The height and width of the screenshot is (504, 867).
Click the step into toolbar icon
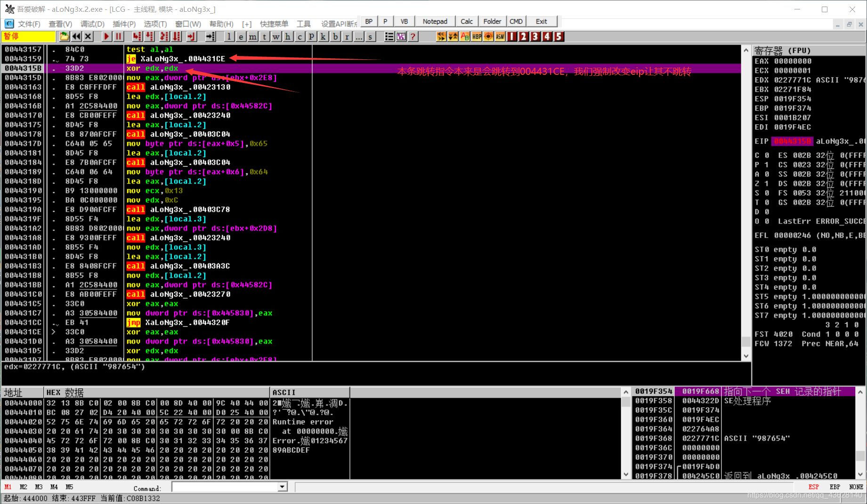coord(137,36)
